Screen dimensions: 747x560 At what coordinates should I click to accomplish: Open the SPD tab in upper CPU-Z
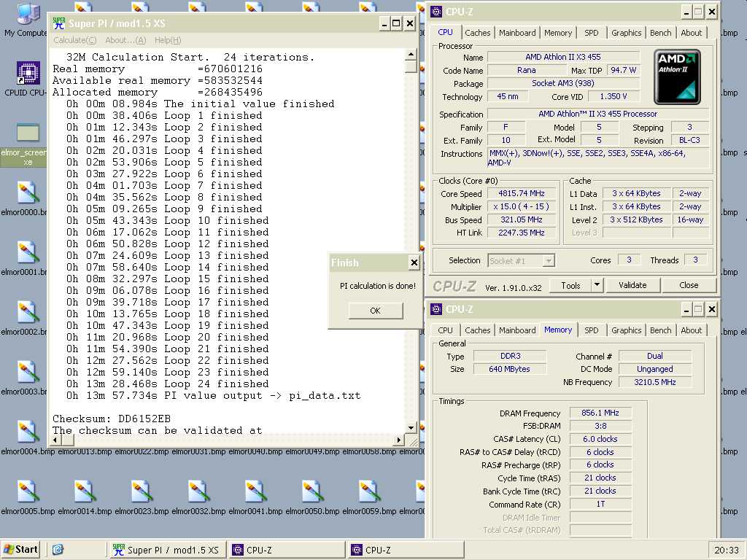(x=591, y=33)
